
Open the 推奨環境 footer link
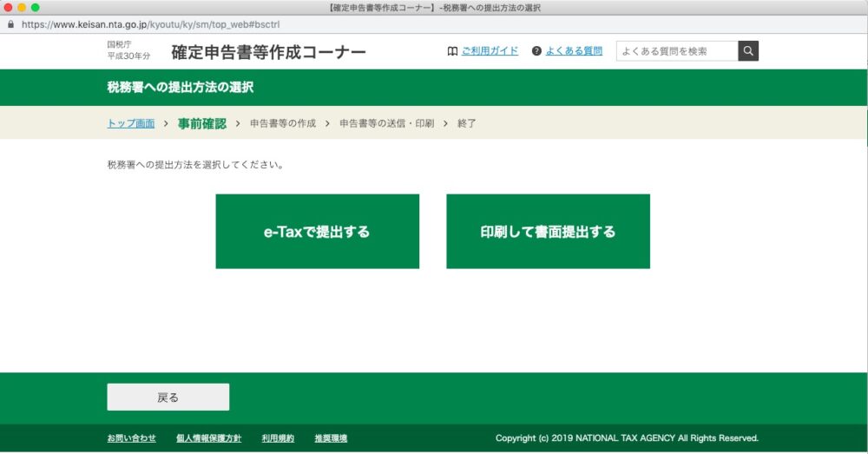[331, 438]
